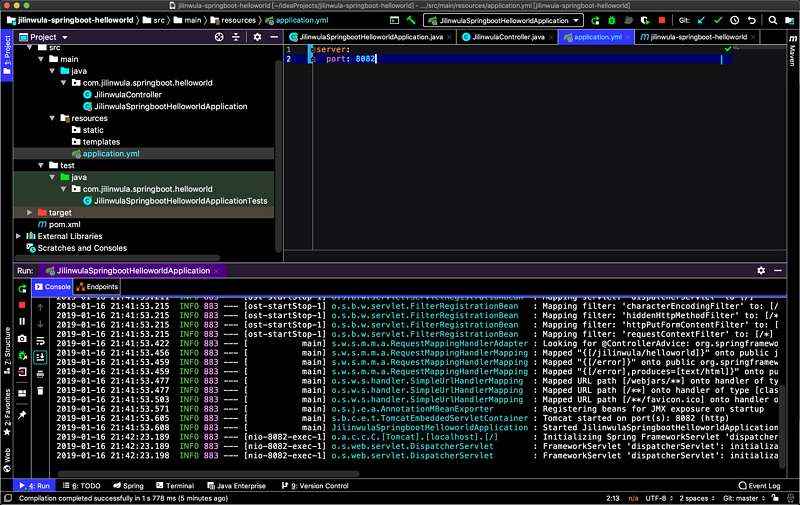This screenshot has width=800, height=505.
Task: Open Run panel settings with the gear icon
Action: coord(761,270)
